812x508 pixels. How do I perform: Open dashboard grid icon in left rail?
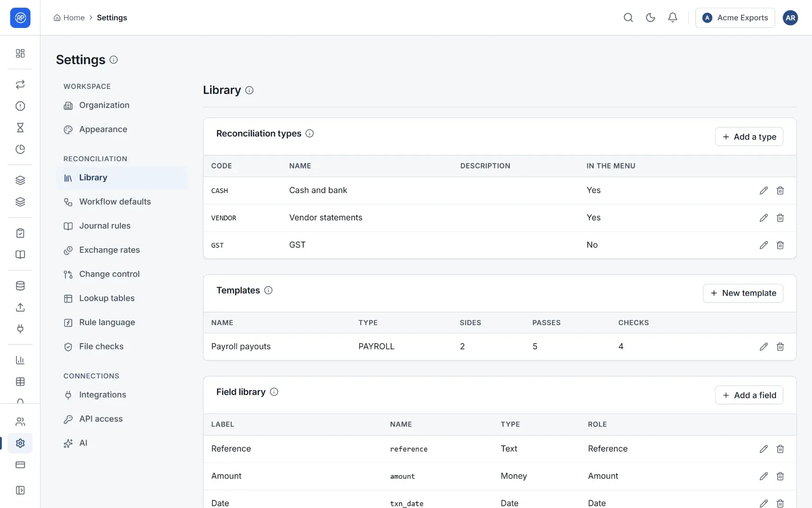20,53
